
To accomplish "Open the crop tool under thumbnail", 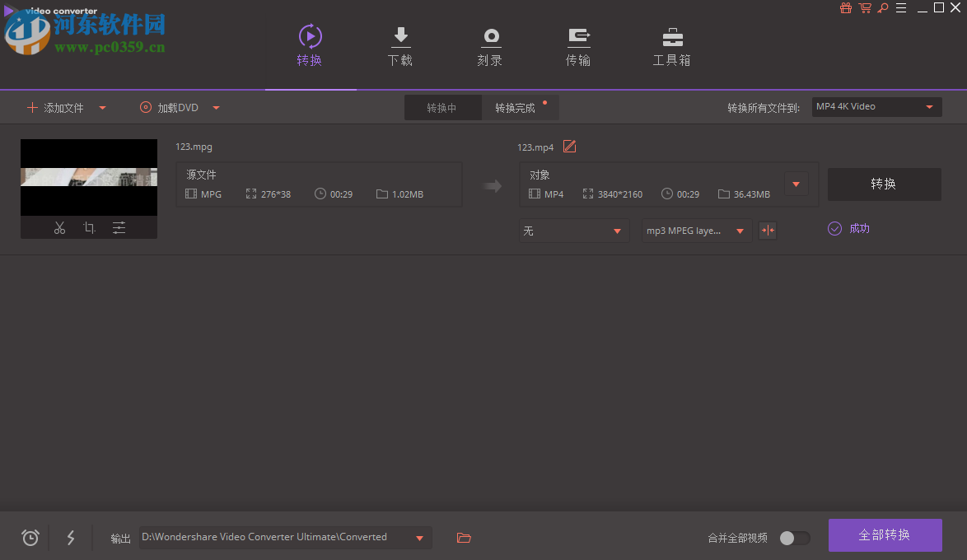I will pos(90,228).
